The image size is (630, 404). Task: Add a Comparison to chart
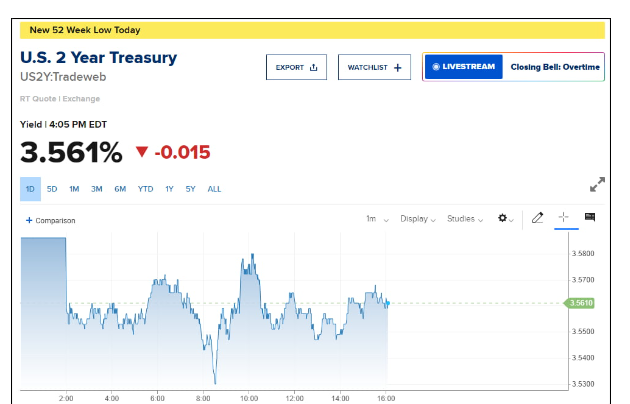coord(50,220)
